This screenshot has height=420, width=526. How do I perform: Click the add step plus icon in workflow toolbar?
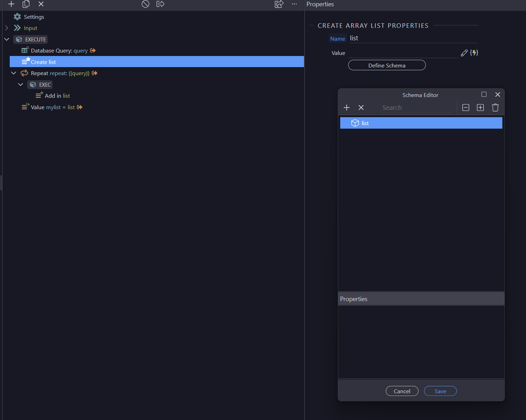(x=11, y=4)
